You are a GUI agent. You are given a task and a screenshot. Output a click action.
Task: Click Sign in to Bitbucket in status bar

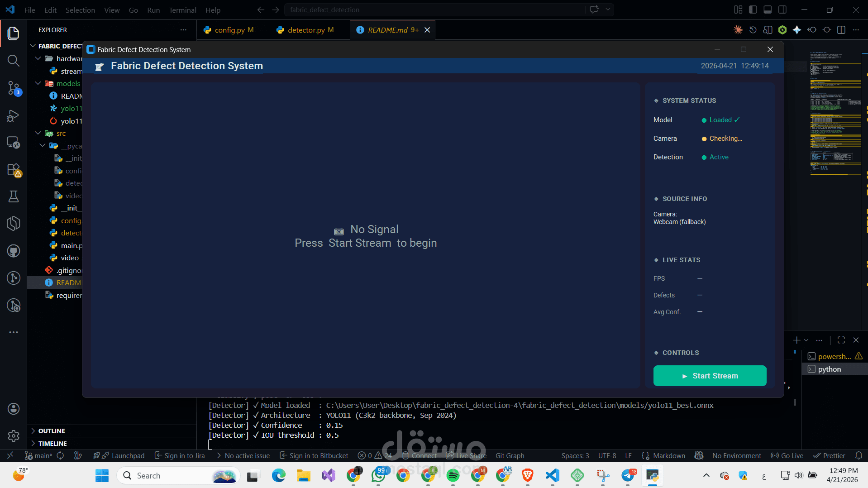(314, 455)
